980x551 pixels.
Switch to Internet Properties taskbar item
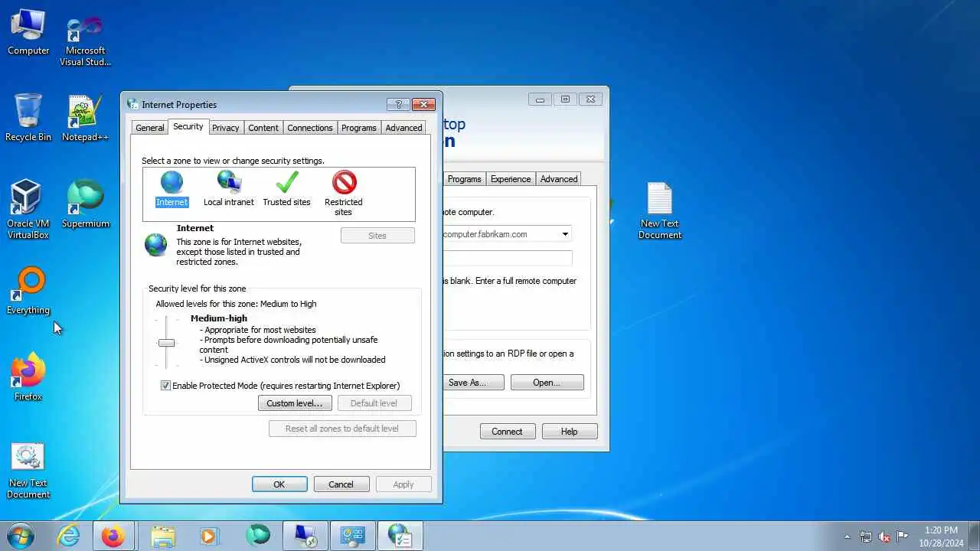coord(400,536)
